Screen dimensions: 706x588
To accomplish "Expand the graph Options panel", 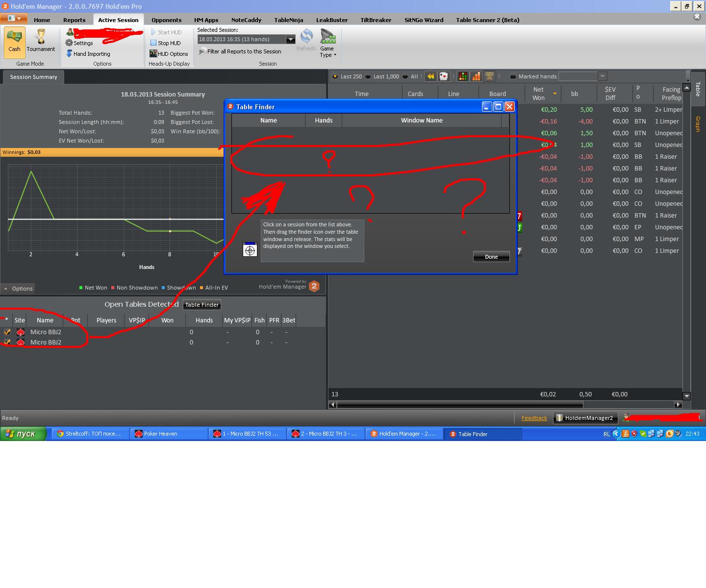I will click(x=18, y=289).
